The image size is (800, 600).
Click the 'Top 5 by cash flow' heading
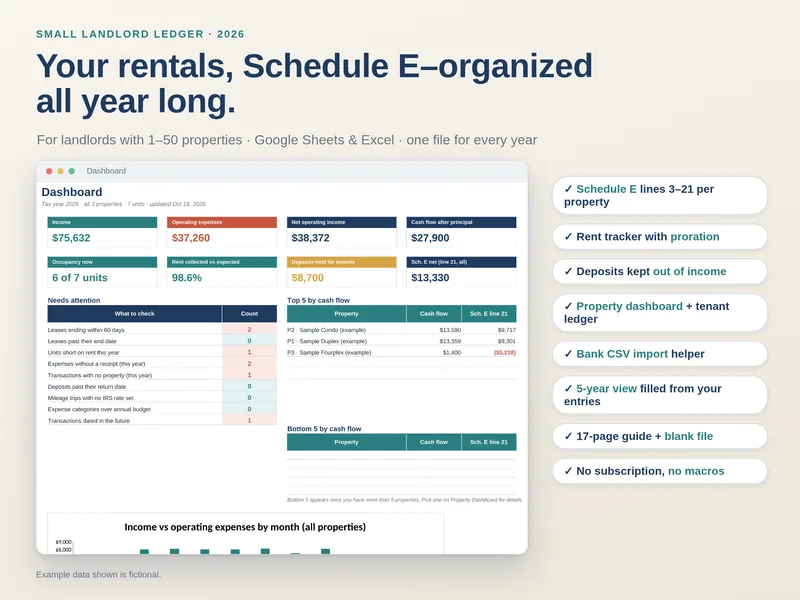318,301
